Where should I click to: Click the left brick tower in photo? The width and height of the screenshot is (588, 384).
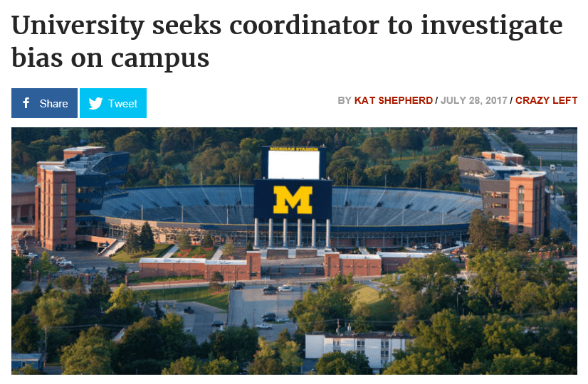point(56,206)
